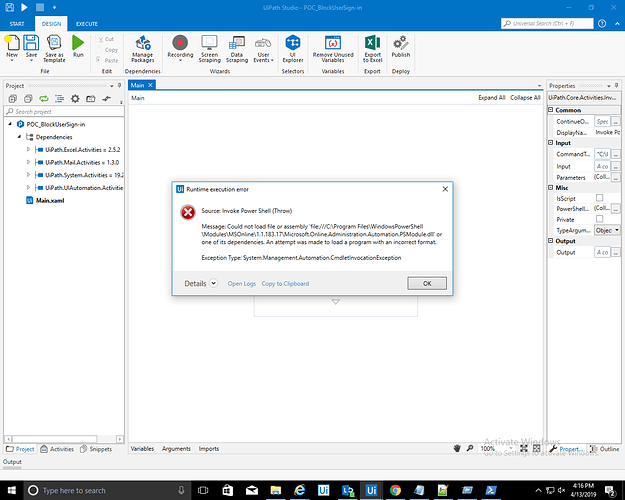Viewport: 625px width, 500px height.
Task: Click the quick-access save icon in title bar
Action: coord(9,7)
